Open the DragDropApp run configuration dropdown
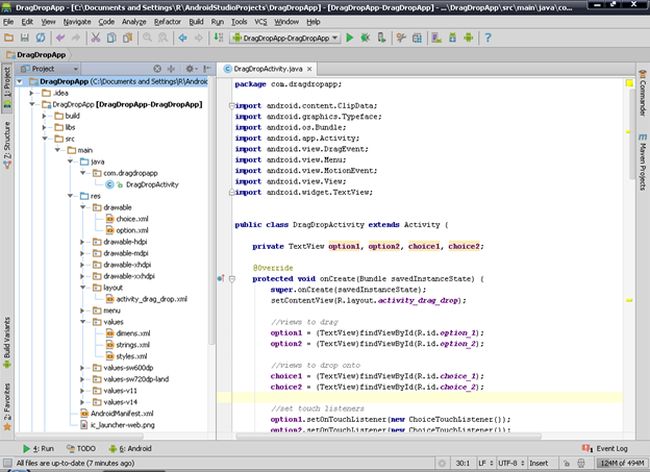650x472 pixels. pos(285,38)
